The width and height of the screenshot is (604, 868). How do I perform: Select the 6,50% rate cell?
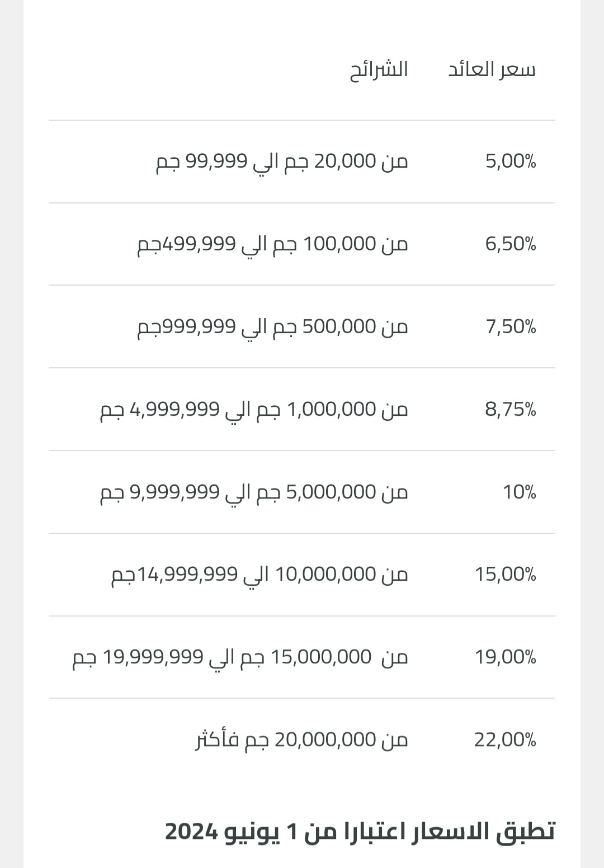pos(511,244)
